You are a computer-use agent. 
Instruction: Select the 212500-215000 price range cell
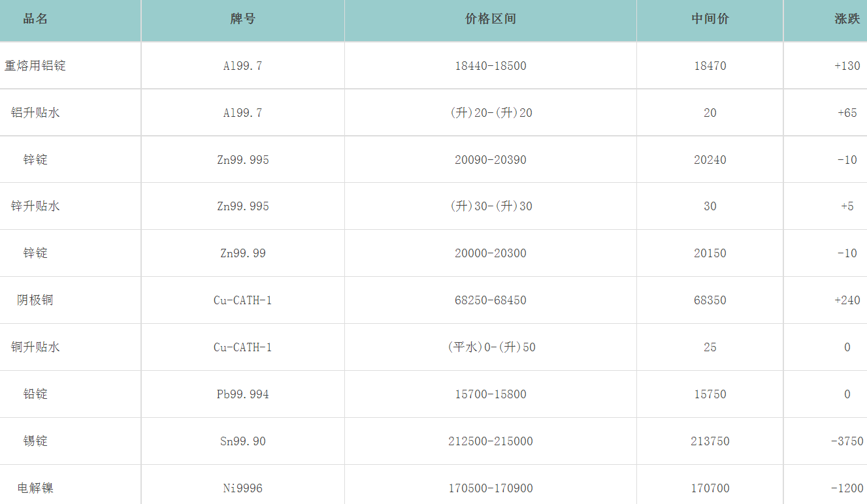coord(490,441)
